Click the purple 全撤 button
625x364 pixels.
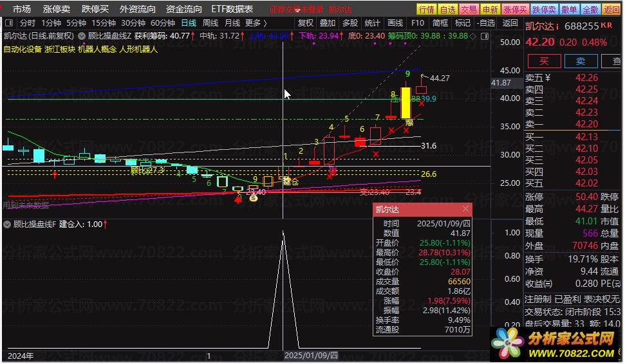590,9
